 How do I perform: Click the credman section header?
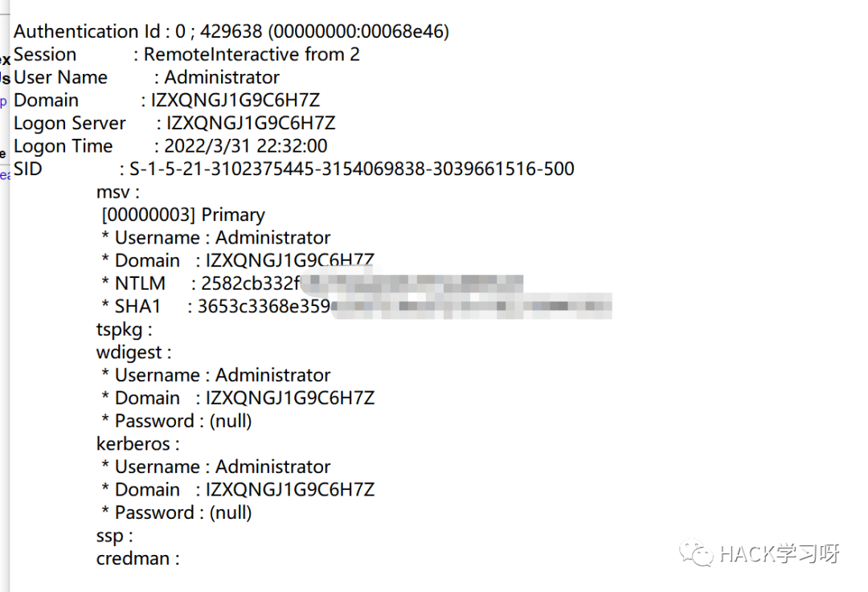coord(138,559)
